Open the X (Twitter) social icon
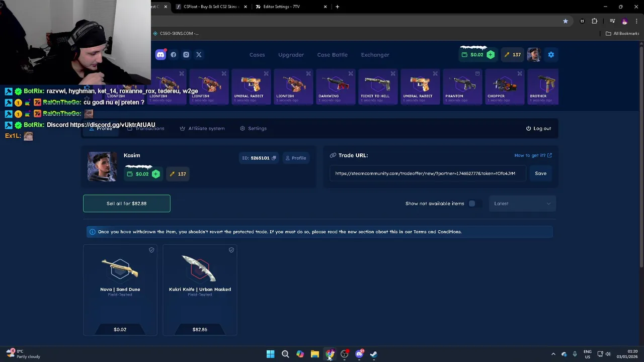This screenshot has height=362, width=644. (199, 55)
